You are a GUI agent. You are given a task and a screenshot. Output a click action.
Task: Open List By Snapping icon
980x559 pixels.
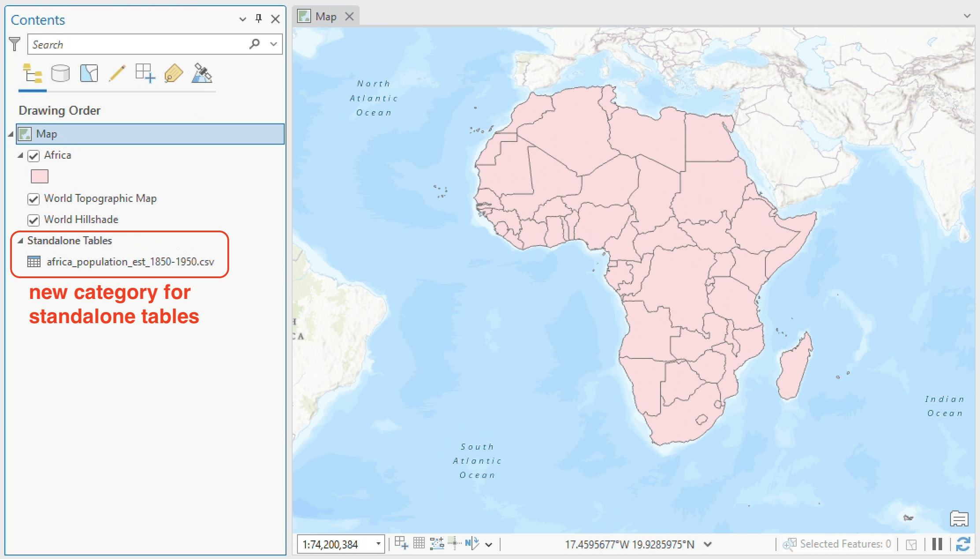tap(145, 74)
